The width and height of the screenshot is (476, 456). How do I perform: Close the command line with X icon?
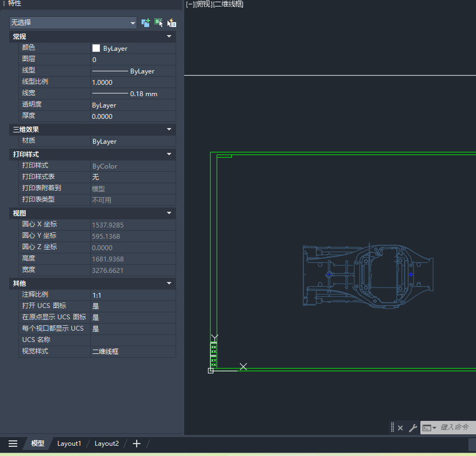click(400, 428)
